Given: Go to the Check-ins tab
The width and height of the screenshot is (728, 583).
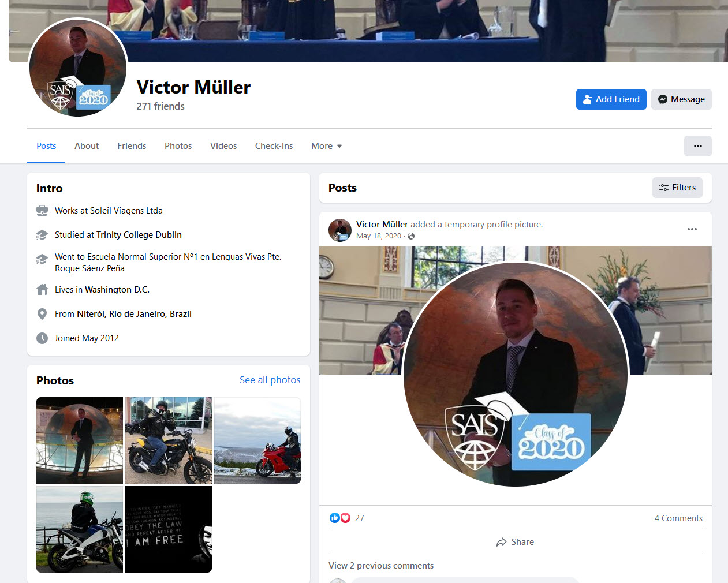Looking at the screenshot, I should pos(274,146).
